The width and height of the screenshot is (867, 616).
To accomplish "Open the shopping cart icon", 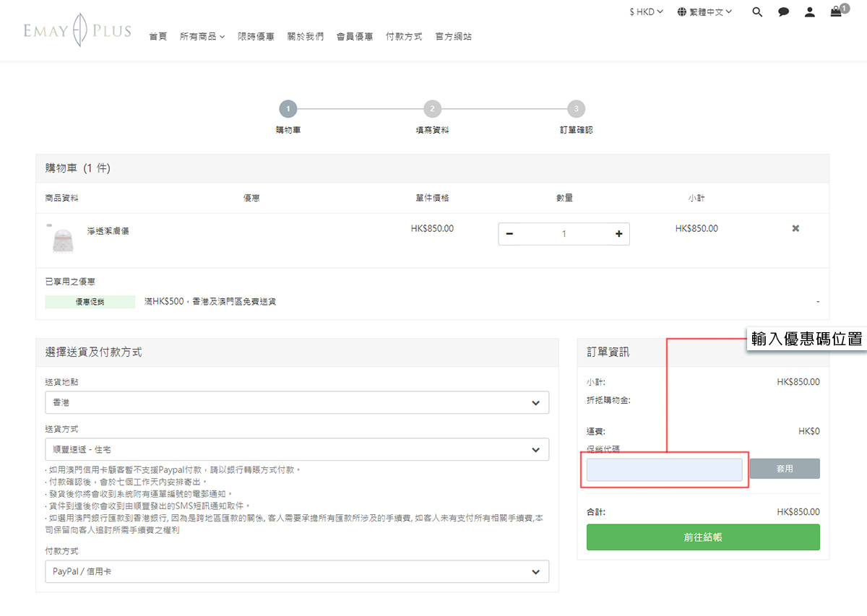I will pyautogui.click(x=836, y=12).
